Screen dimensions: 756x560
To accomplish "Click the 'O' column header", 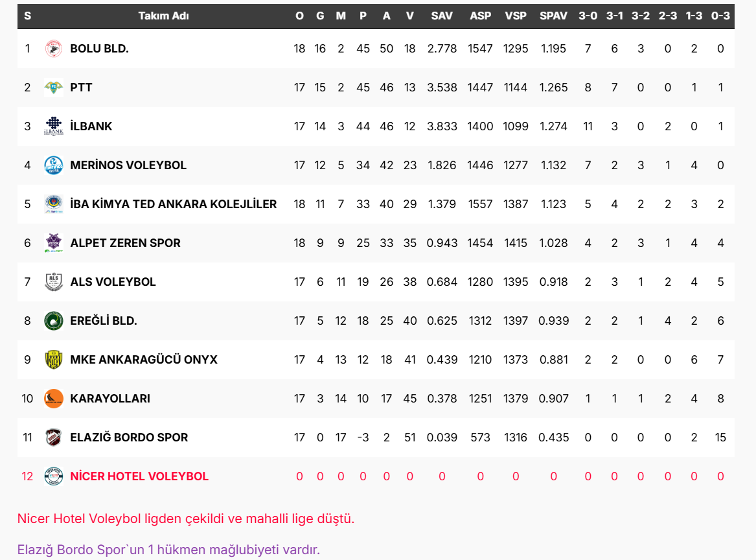I will pos(299,16).
